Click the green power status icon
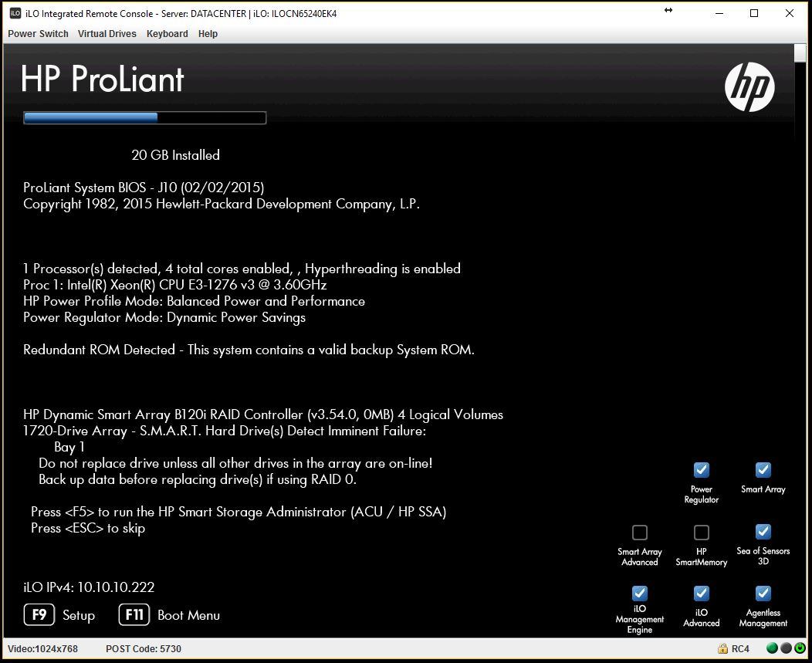This screenshot has width=812, height=663. [800, 648]
